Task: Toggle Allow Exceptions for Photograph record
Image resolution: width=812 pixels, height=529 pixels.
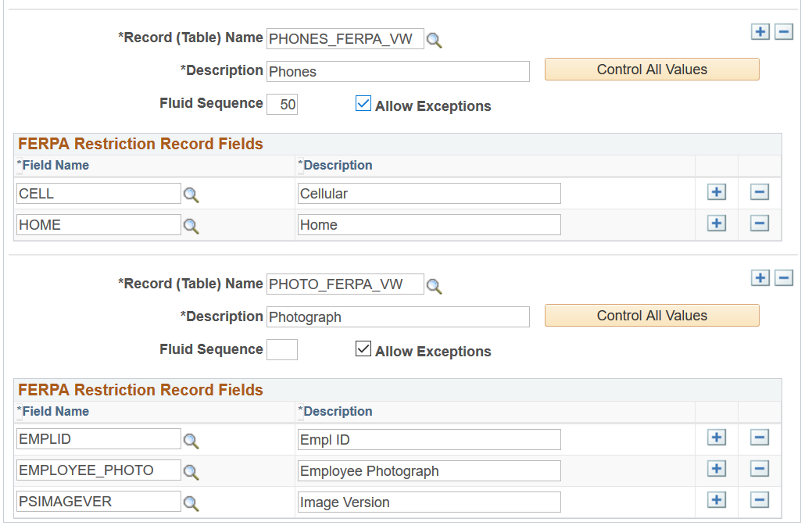Action: [x=363, y=349]
